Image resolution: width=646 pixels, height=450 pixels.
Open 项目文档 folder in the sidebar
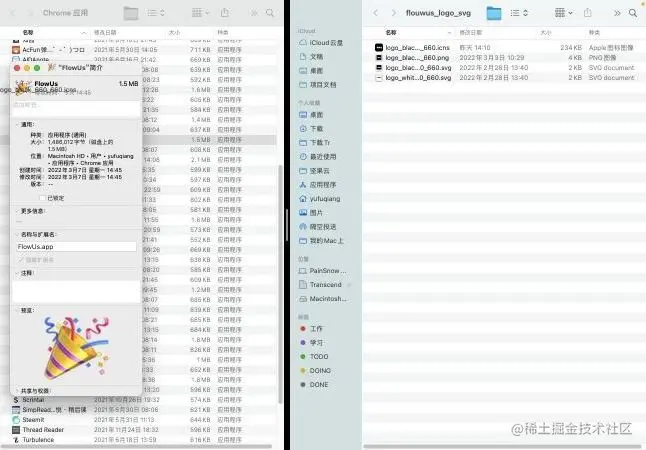318,84
